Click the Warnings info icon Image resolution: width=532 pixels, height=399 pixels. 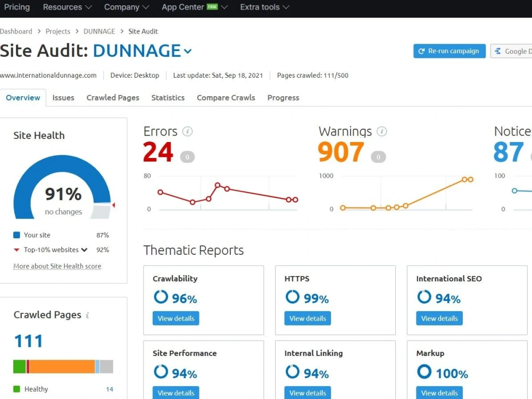click(381, 131)
